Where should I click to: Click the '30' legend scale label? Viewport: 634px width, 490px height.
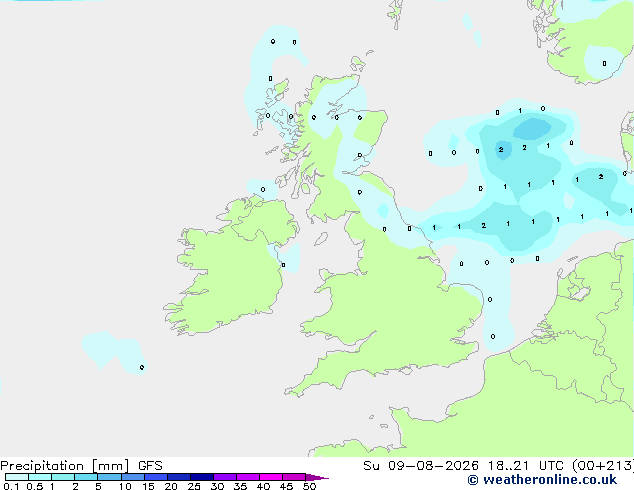[217, 486]
